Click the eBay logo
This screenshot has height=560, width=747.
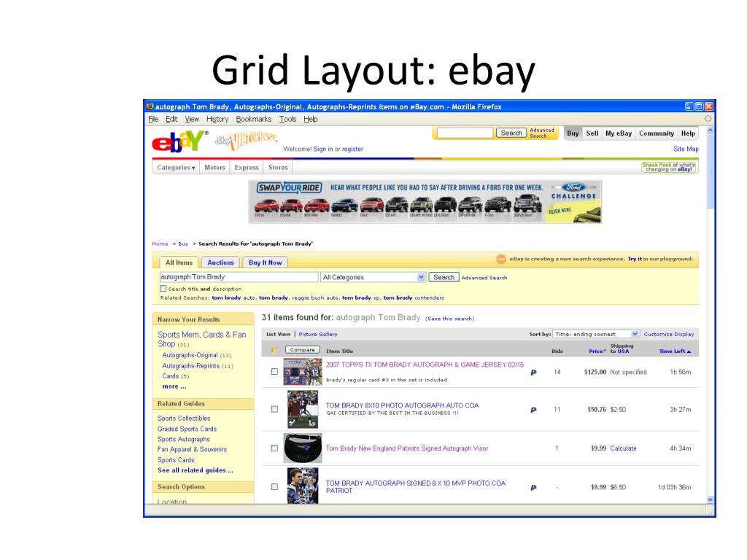[179, 141]
